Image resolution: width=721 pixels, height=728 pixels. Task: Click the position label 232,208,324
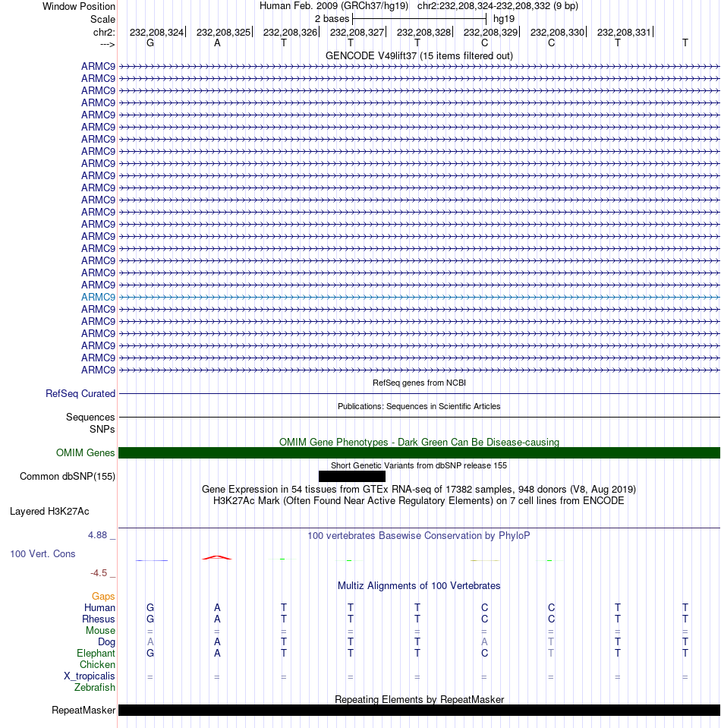click(x=156, y=33)
